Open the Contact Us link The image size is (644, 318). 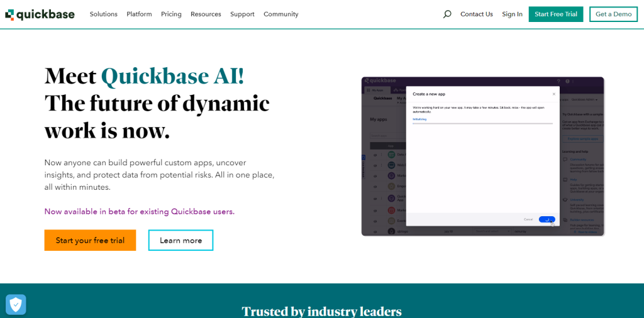click(x=477, y=14)
